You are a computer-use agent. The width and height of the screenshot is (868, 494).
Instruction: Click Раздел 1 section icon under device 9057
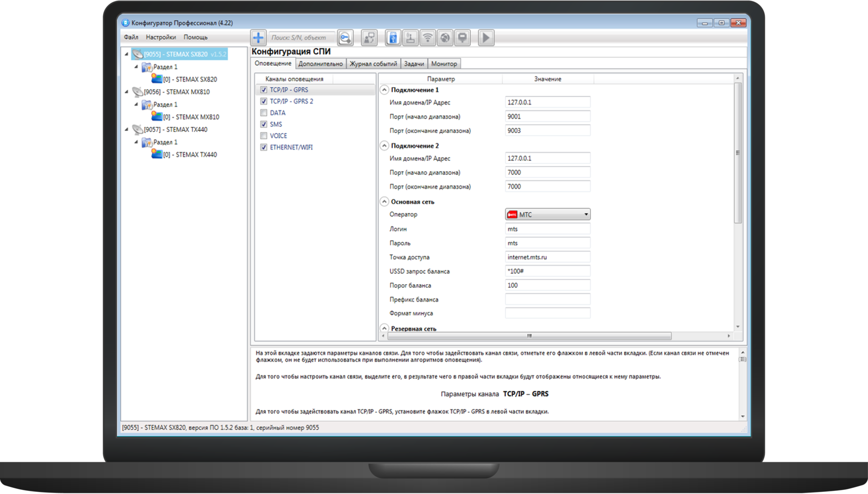point(147,143)
